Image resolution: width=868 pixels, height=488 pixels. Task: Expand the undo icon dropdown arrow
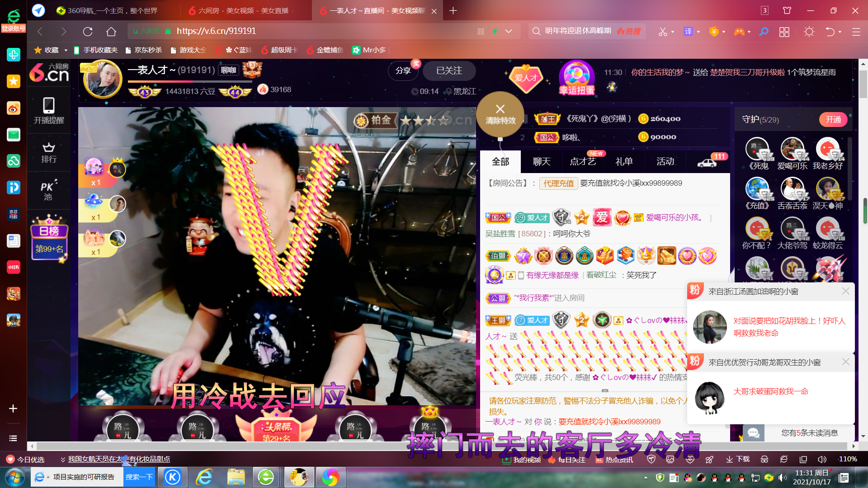click(840, 32)
